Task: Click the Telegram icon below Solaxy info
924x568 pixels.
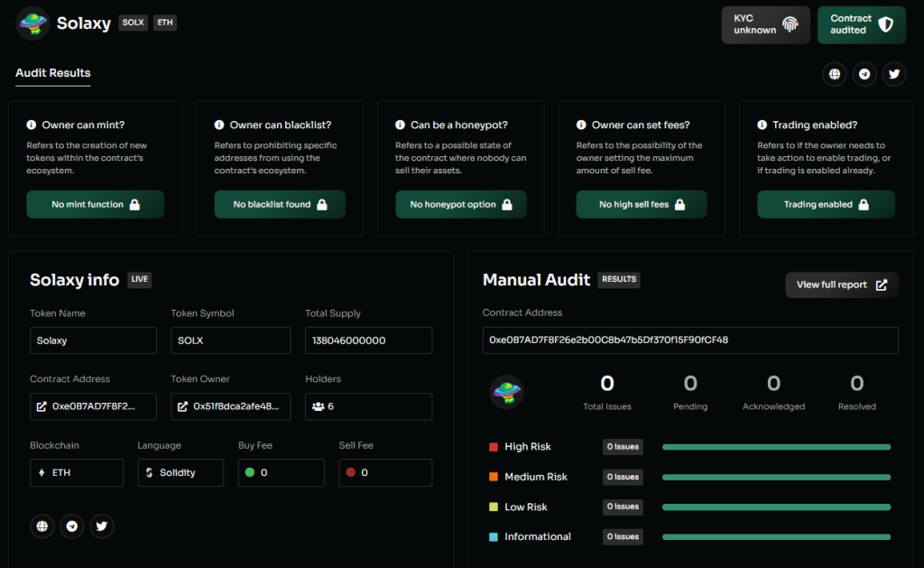Action: pyautogui.click(x=71, y=526)
